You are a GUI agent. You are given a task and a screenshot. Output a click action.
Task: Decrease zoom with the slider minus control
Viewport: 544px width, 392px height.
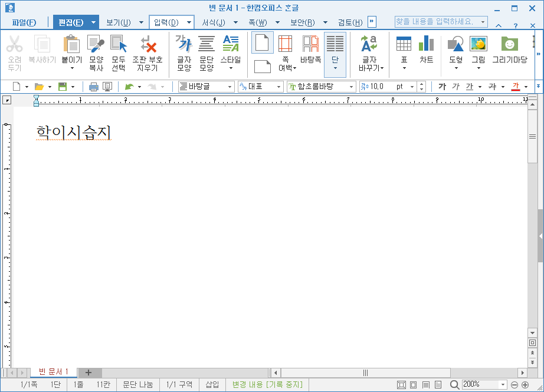tap(514, 384)
